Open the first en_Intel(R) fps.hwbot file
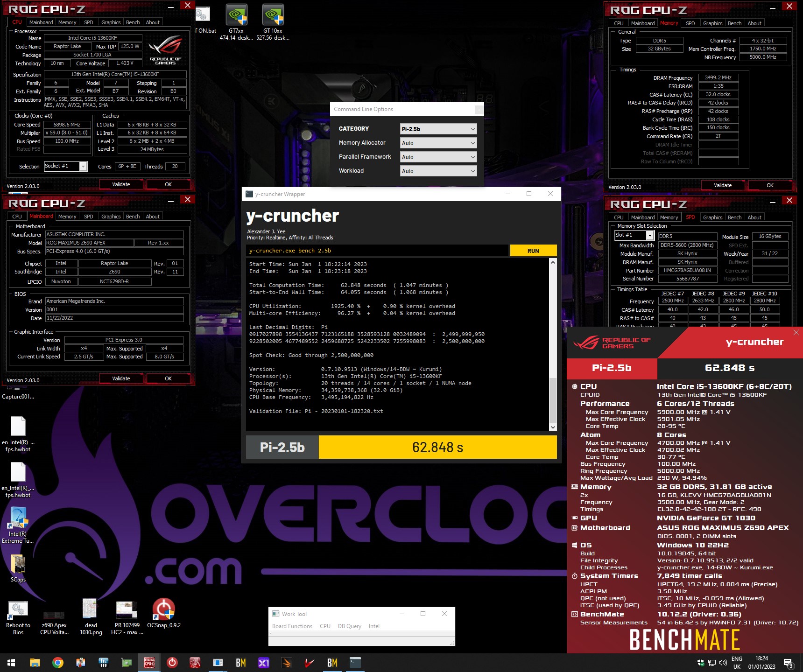This screenshot has height=672, width=803. tap(18, 434)
